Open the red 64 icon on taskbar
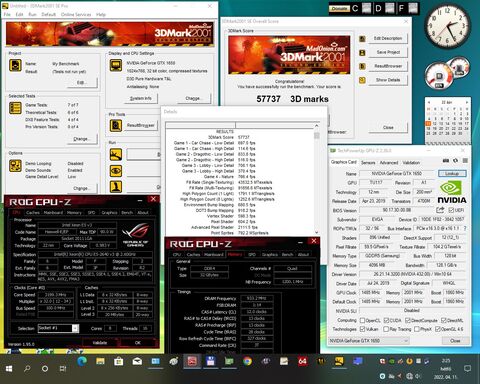The image size is (480, 384). tap(302, 361)
